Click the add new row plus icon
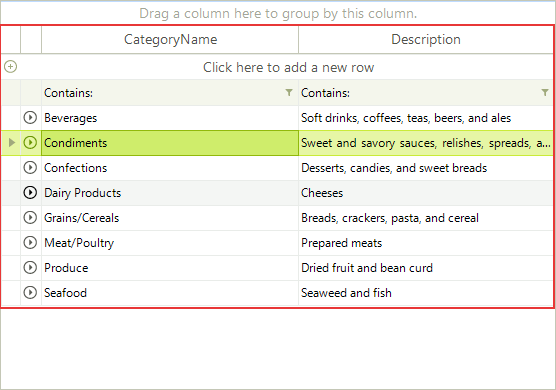Image resolution: width=556 pixels, height=390 pixels. coord(11,67)
